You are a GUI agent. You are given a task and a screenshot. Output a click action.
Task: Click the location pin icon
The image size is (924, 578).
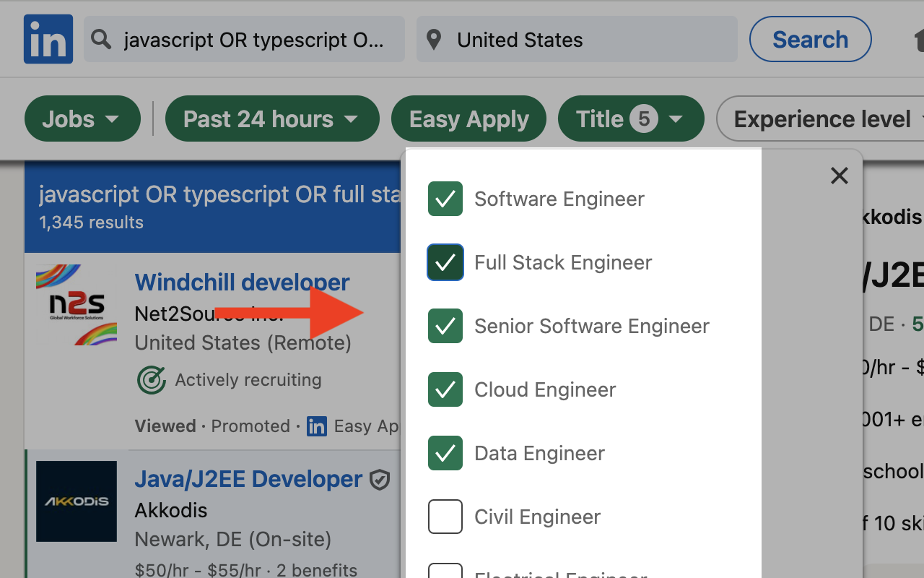pos(434,40)
